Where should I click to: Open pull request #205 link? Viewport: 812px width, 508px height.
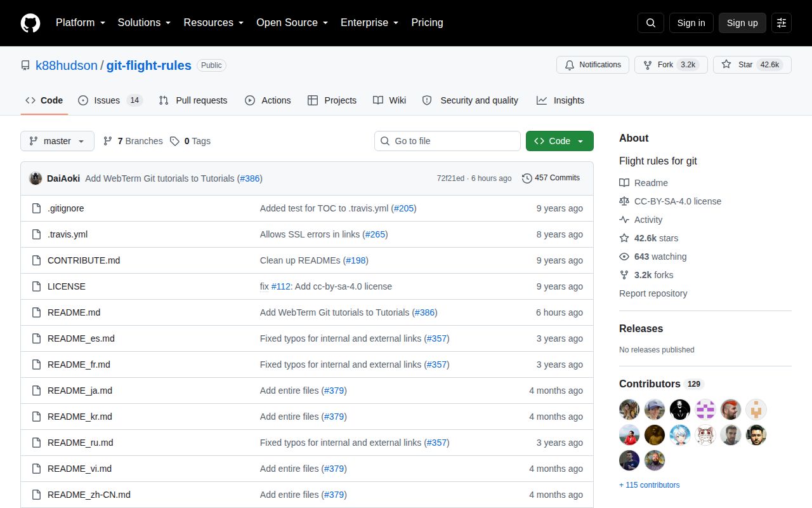pyautogui.click(x=403, y=208)
